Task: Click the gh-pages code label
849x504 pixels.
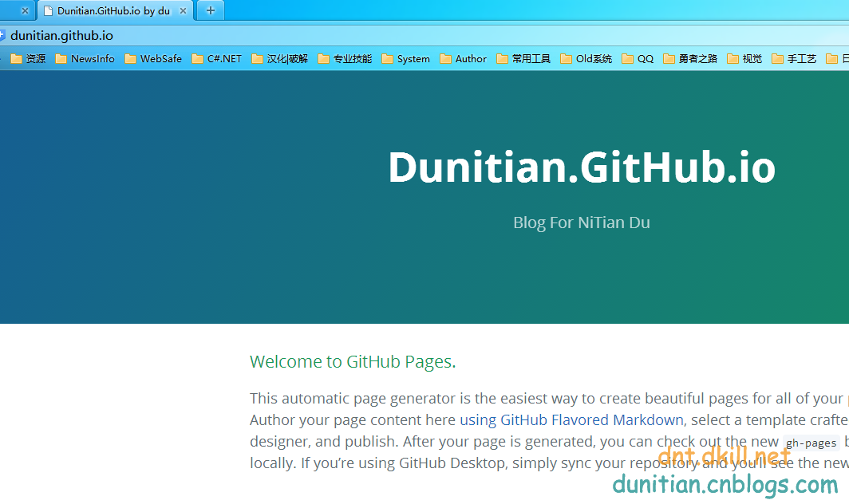Action: (811, 443)
